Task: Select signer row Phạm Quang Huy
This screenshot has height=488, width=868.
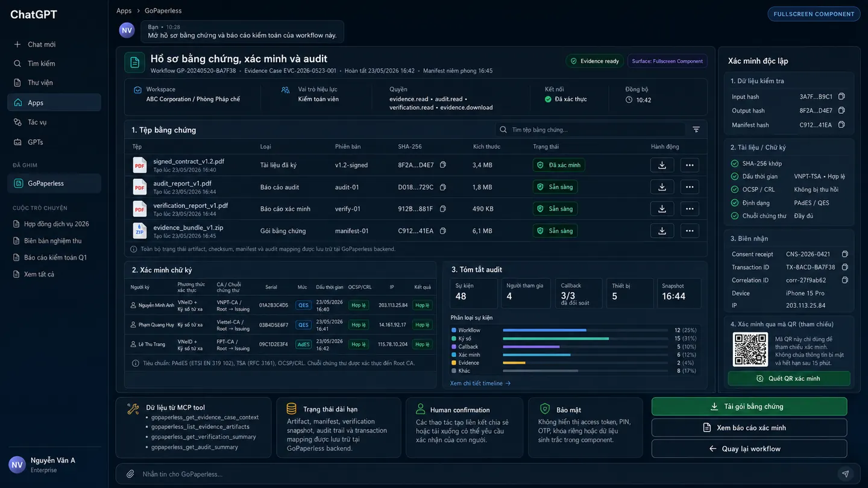Action: [280, 325]
